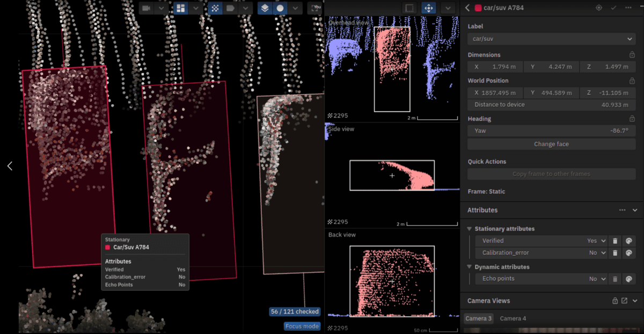This screenshot has height=334, width=644.
Task: Open dropdown next to label tag icon
Action: click(245, 8)
